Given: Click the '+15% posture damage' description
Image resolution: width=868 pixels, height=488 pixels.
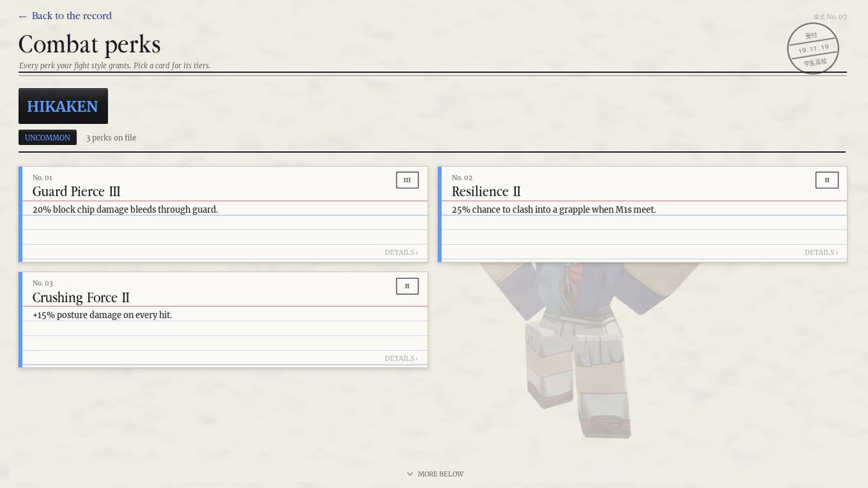Looking at the screenshot, I should [x=102, y=315].
